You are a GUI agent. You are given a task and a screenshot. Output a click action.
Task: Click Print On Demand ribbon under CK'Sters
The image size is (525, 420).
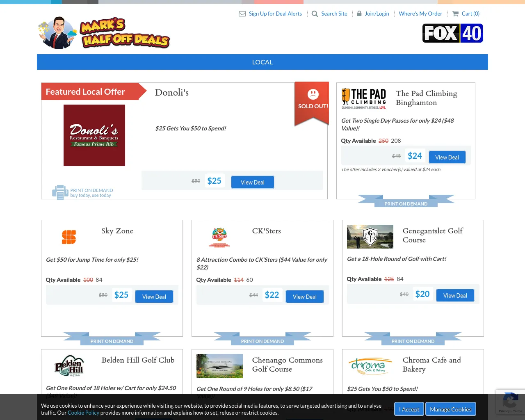click(262, 339)
